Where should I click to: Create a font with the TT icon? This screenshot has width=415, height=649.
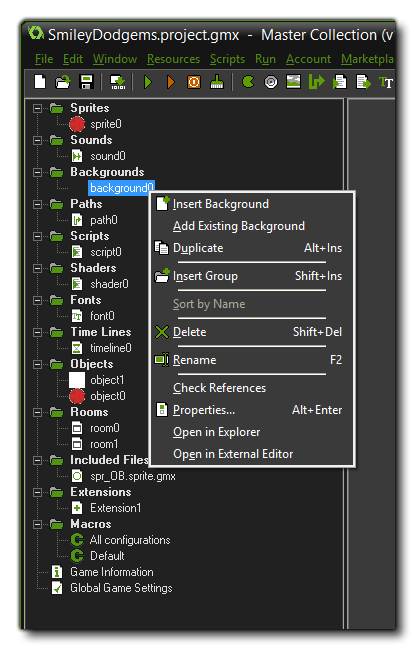tap(386, 82)
